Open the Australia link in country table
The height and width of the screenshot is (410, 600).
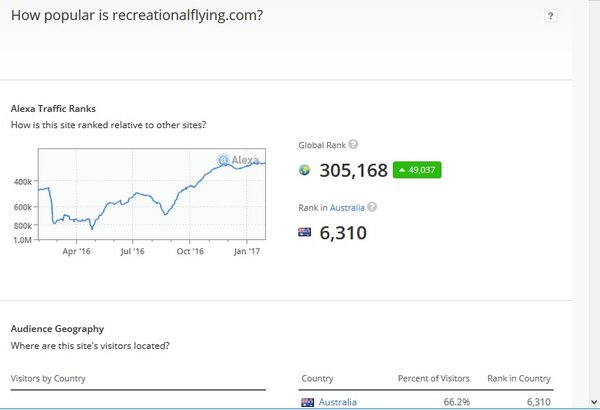tap(338, 402)
